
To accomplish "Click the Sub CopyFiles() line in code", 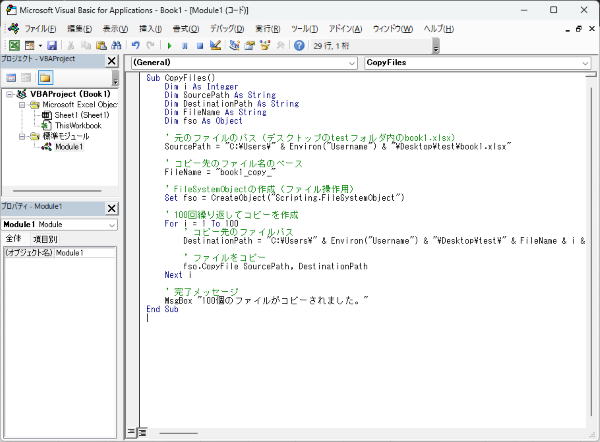I will tap(181, 78).
